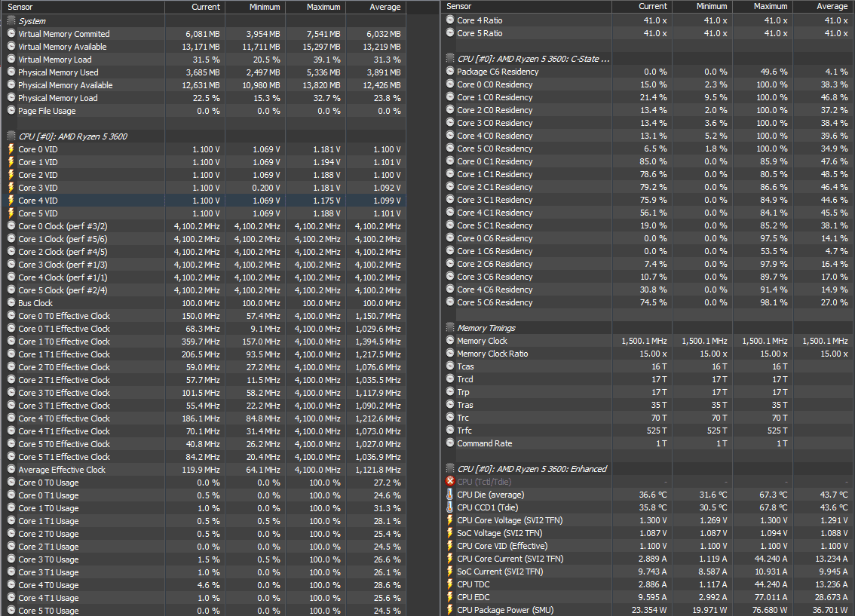This screenshot has height=616, width=855.
Task: Click the icon beside Tcas
Action: click(450, 366)
